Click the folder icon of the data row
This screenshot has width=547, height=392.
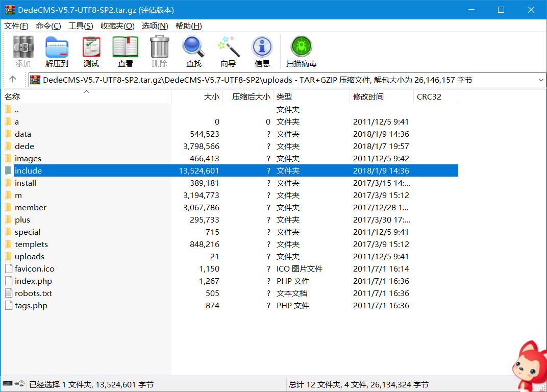click(8, 134)
